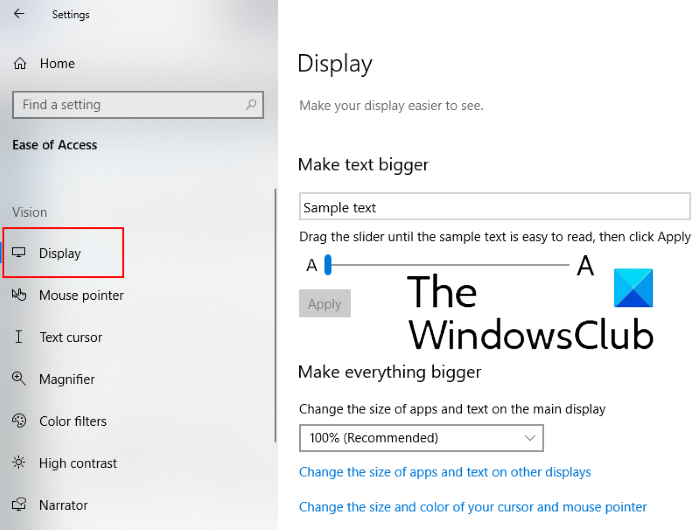Open Change size of apps on other displays link
This screenshot has width=700, height=530.
pyautogui.click(x=445, y=472)
